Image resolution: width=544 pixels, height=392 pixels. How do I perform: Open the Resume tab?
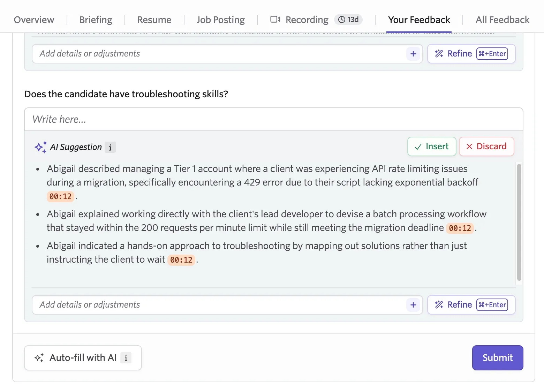154,20
